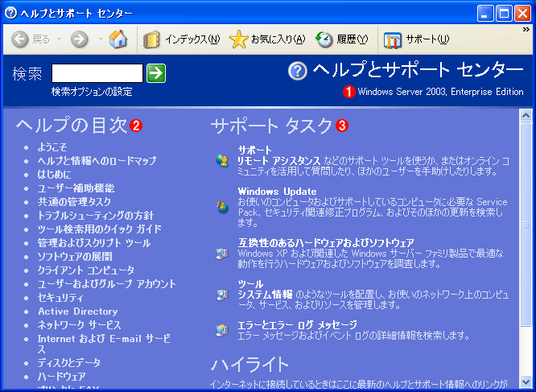Open ネットワーク サービス topic
This screenshot has height=392, width=536.
[x=80, y=325]
